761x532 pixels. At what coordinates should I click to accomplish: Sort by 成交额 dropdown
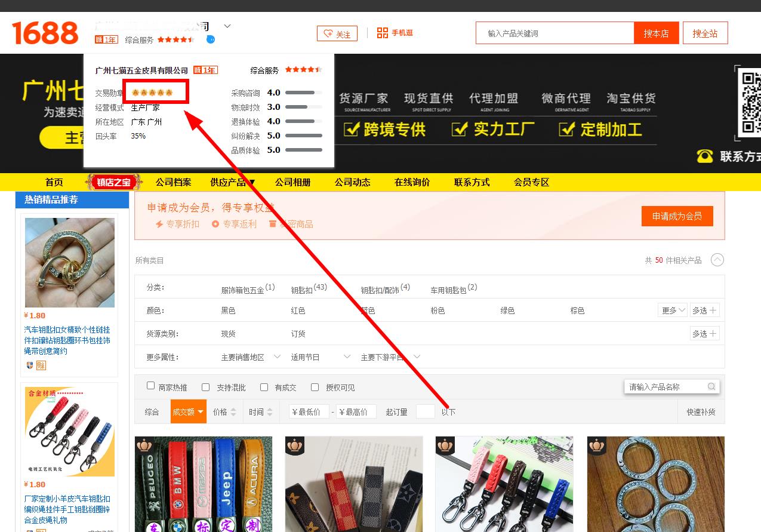tap(189, 412)
